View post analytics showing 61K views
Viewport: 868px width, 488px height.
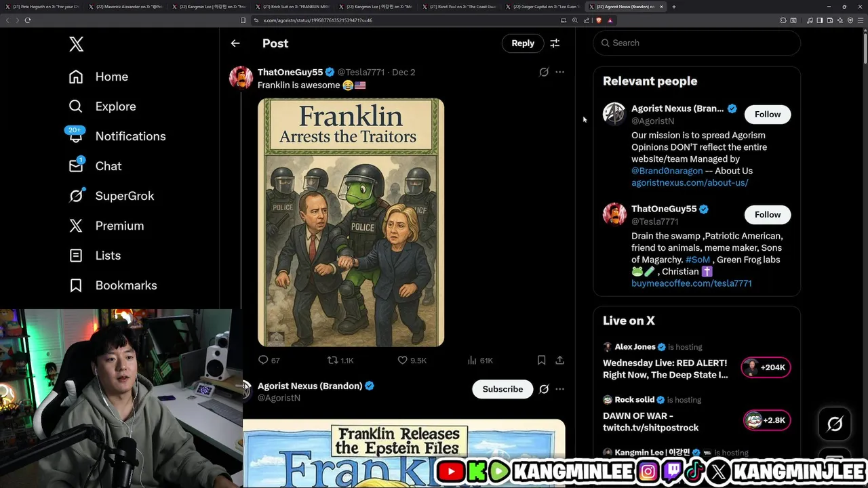(480, 361)
